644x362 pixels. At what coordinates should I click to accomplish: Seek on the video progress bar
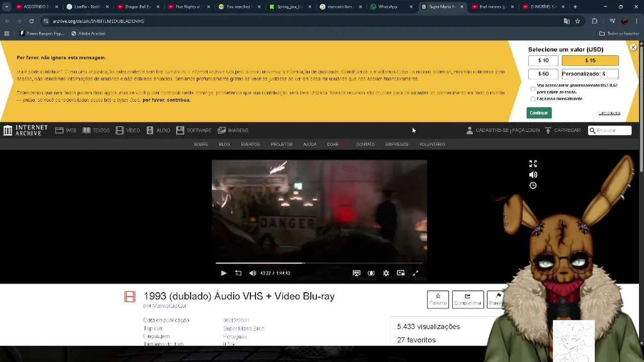(x=319, y=263)
